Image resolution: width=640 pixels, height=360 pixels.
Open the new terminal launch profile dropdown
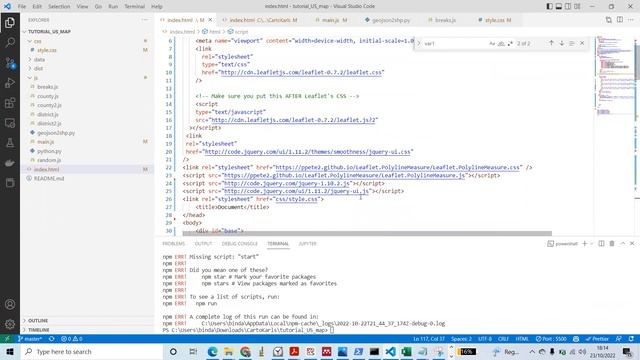point(591,244)
